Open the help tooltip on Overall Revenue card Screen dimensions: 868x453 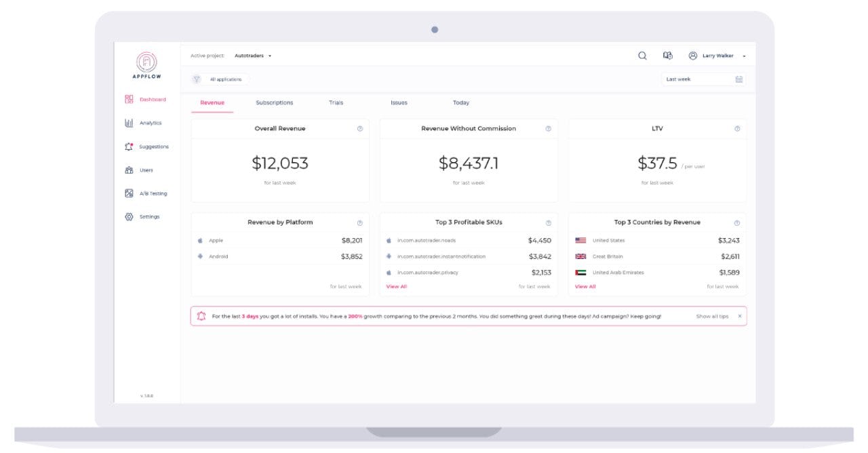[x=360, y=129]
